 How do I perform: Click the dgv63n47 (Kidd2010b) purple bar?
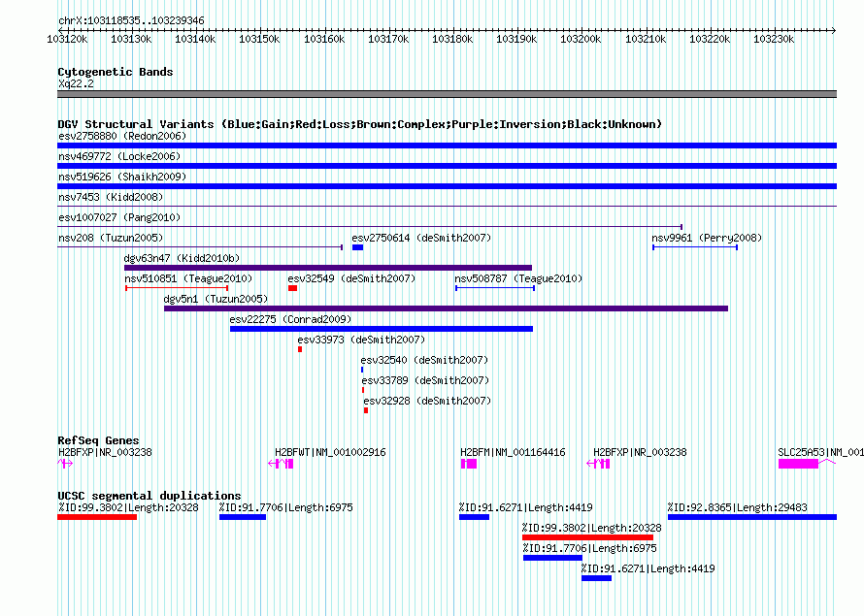pos(328,268)
